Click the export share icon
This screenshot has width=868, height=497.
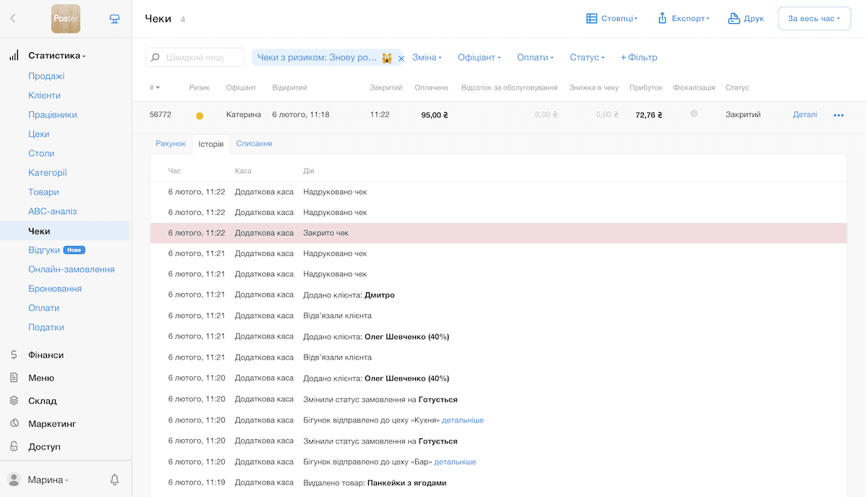pos(662,19)
